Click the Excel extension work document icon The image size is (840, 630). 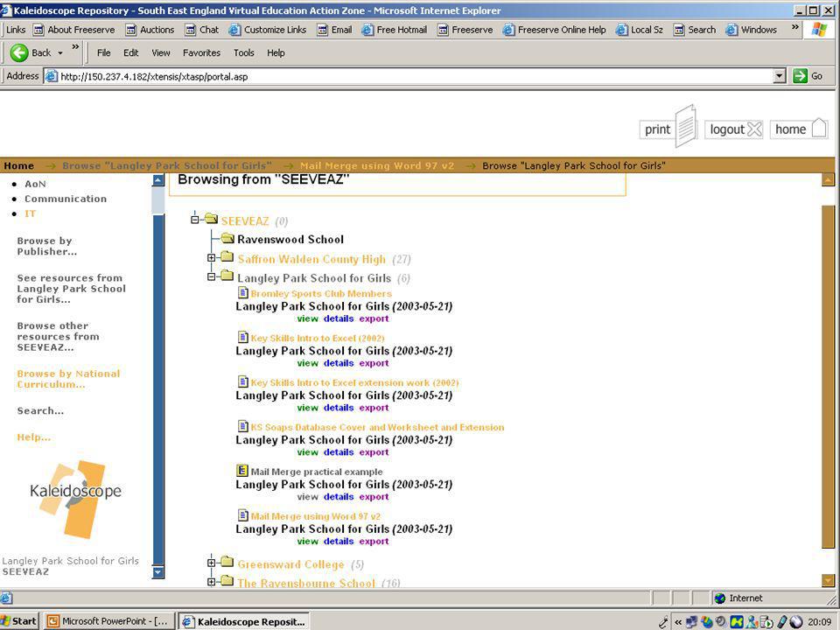pos(242,381)
